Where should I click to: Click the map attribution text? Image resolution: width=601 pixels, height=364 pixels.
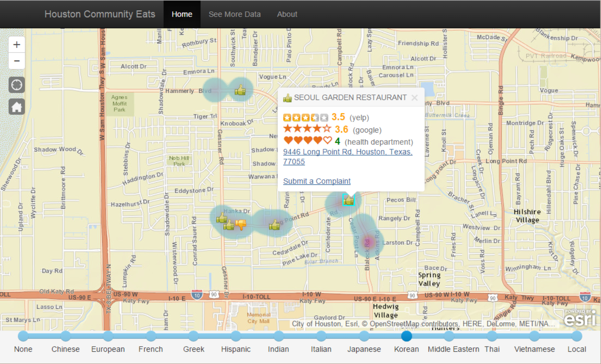click(424, 324)
